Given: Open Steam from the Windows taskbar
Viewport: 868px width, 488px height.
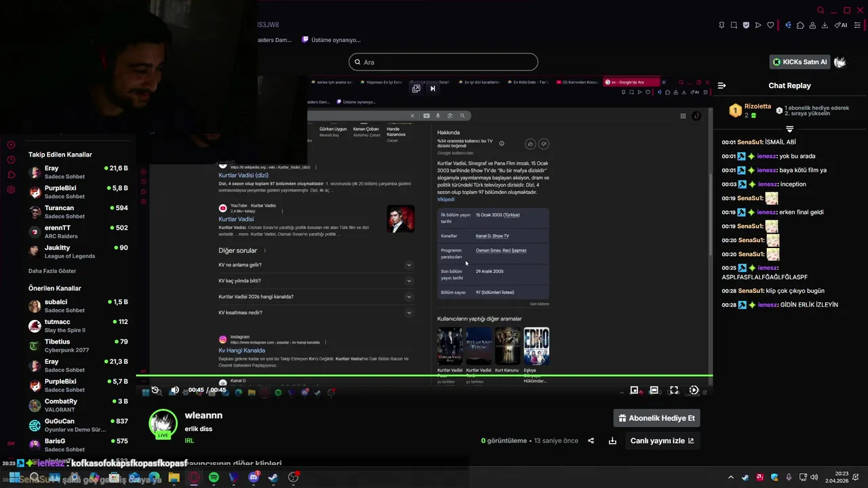Looking at the screenshot, I should click(273, 477).
